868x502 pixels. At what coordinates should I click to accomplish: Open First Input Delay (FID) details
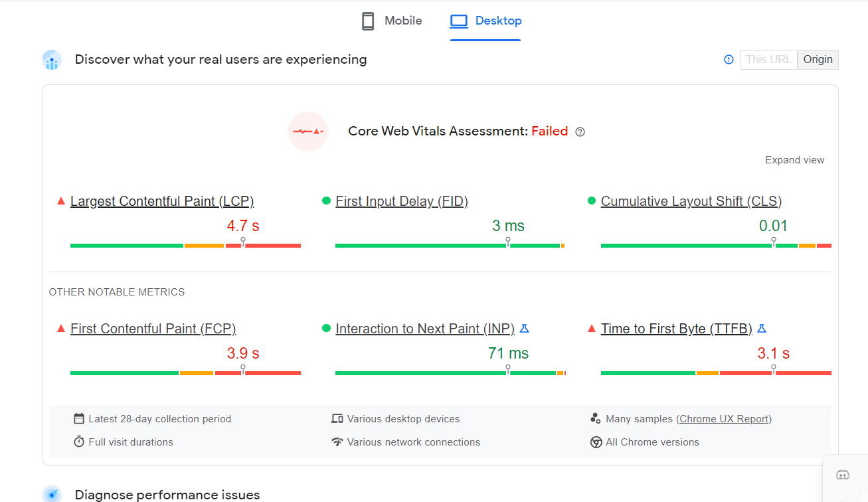coord(402,201)
